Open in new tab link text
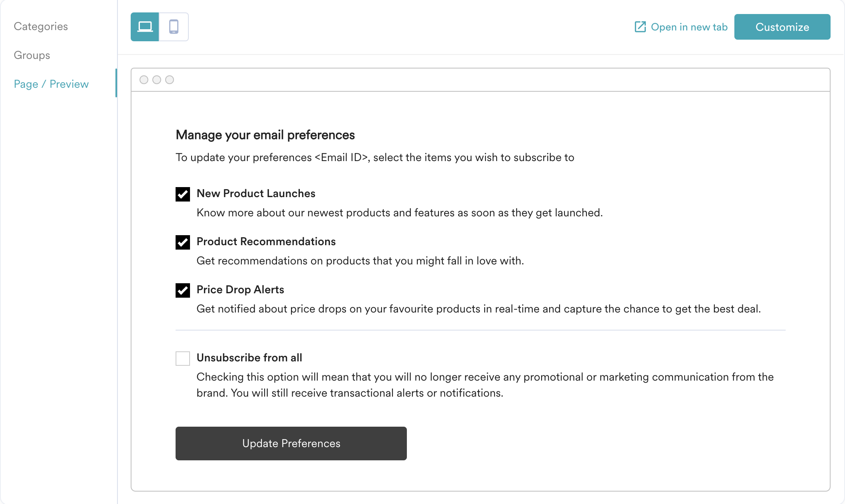The width and height of the screenshot is (845, 504). 689,27
